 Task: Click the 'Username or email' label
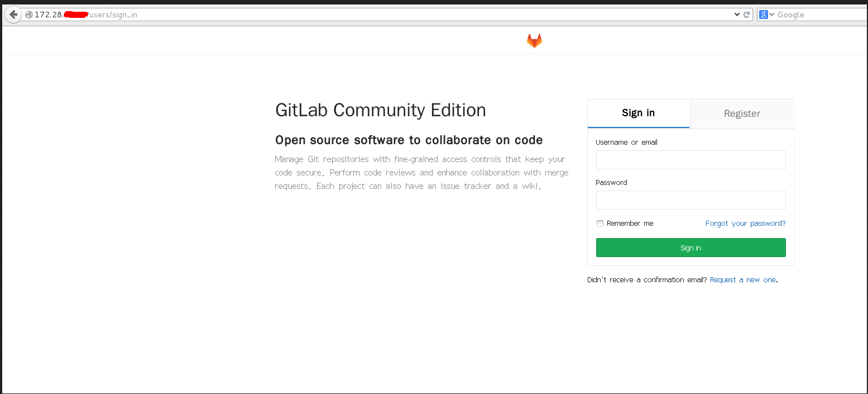point(626,143)
